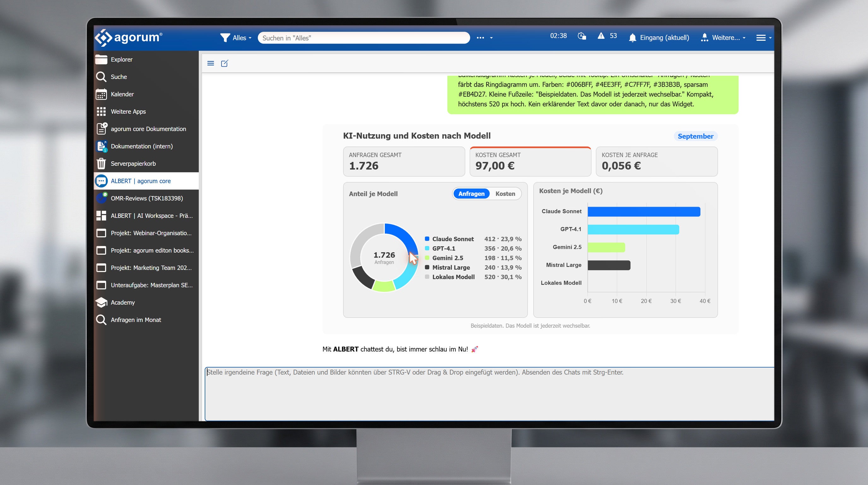
Task: Toggle the chat list hamburger icon
Action: [211, 63]
